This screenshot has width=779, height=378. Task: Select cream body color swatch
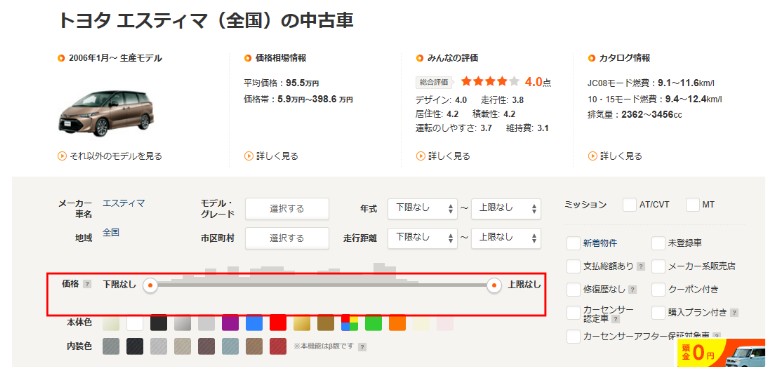(x=421, y=322)
